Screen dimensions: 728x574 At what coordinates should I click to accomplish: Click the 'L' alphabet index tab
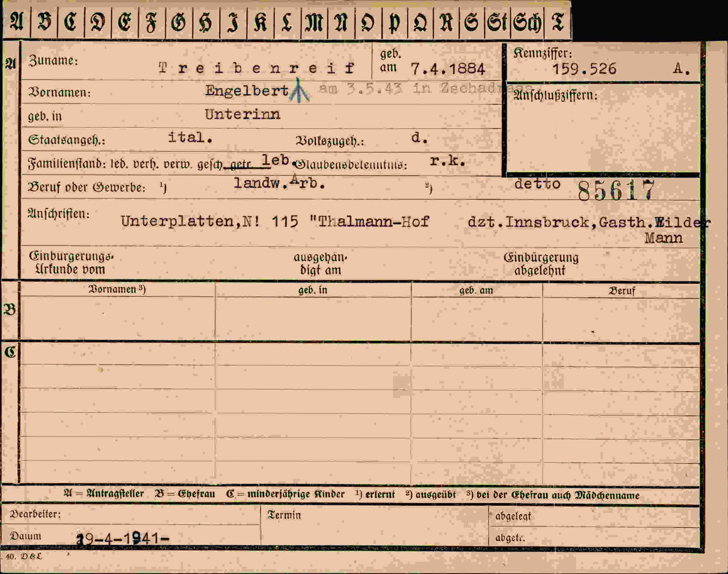287,23
